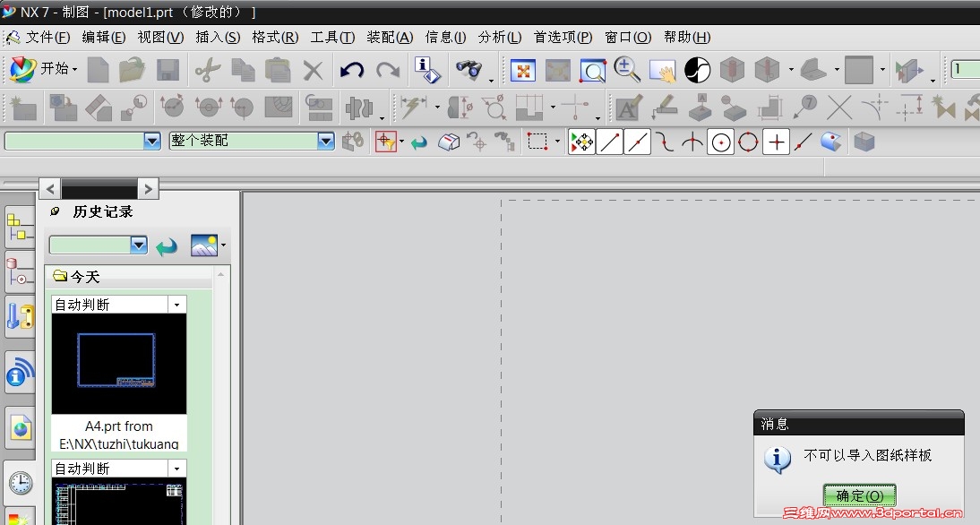
Task: Open the 装配(A) menu
Action: click(390, 38)
